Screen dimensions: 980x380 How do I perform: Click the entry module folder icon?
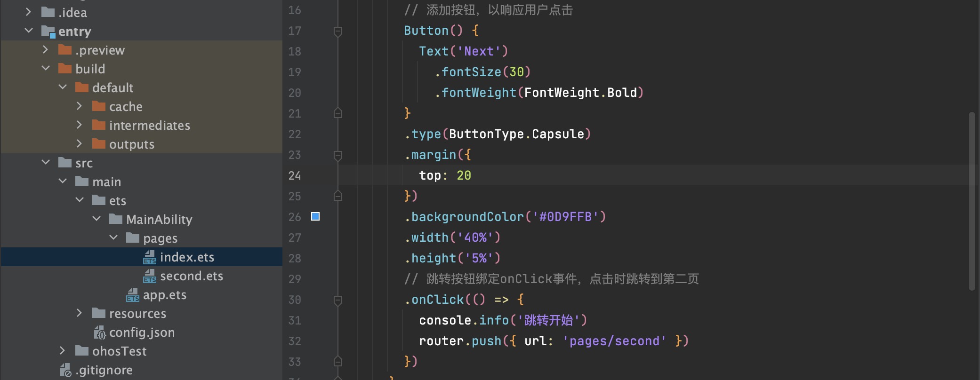(x=48, y=31)
